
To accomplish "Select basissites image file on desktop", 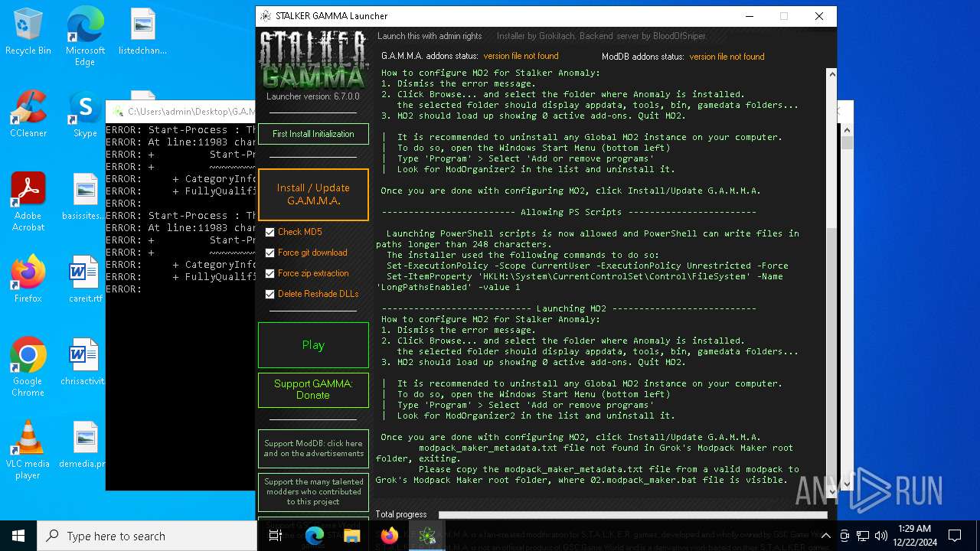I will [x=84, y=197].
